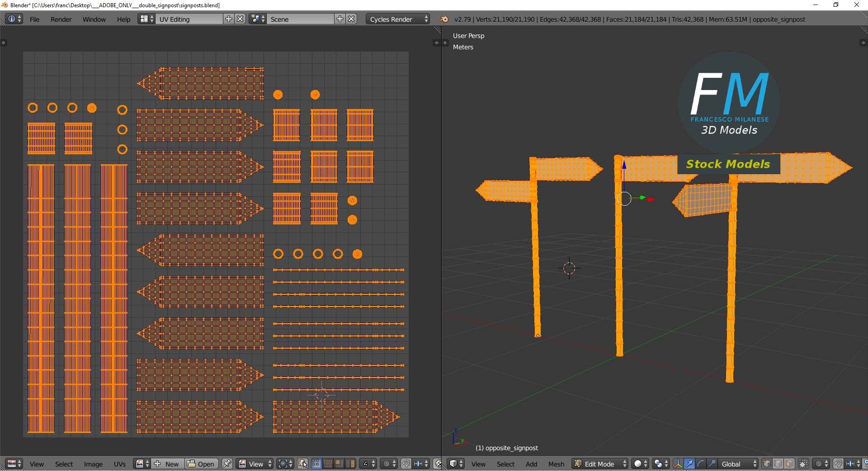The width and height of the screenshot is (868, 471).
Task: Pin the current image in the UV editor
Action: coord(227,464)
